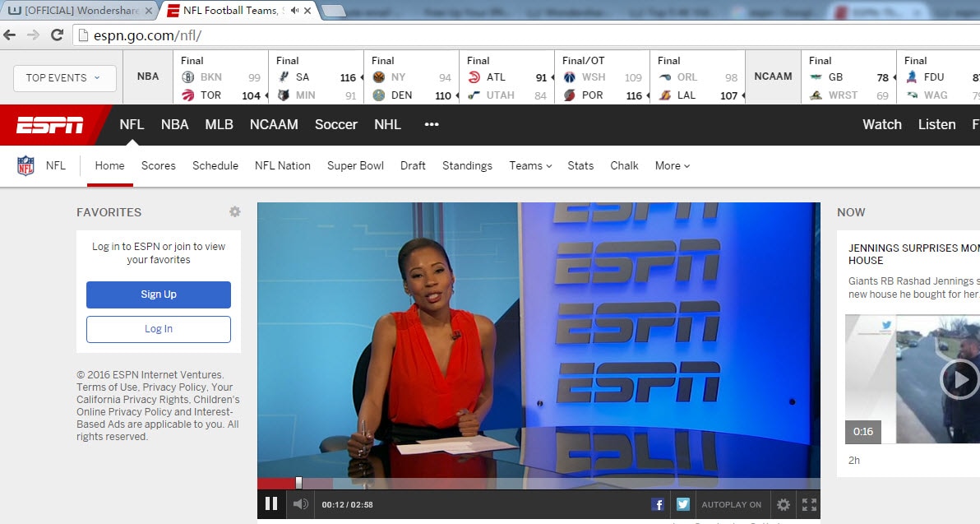Open video player settings gear

(784, 504)
